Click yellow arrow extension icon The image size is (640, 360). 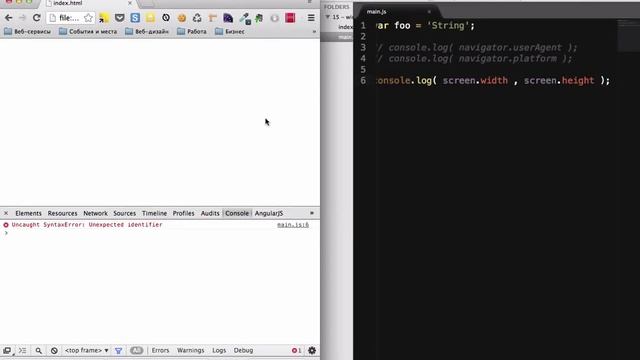104,18
